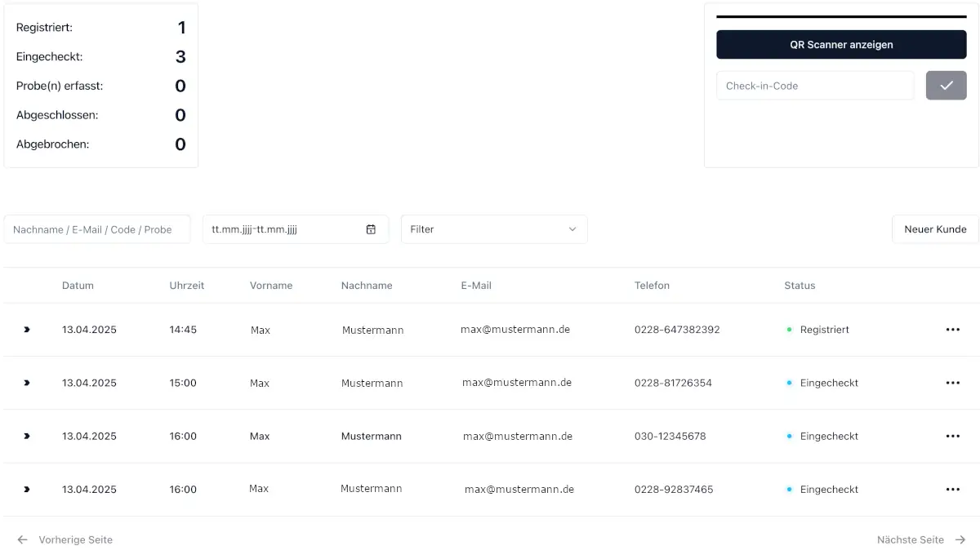Expand the row with time 15:00
The height and width of the screenshot is (559, 980).
click(26, 383)
